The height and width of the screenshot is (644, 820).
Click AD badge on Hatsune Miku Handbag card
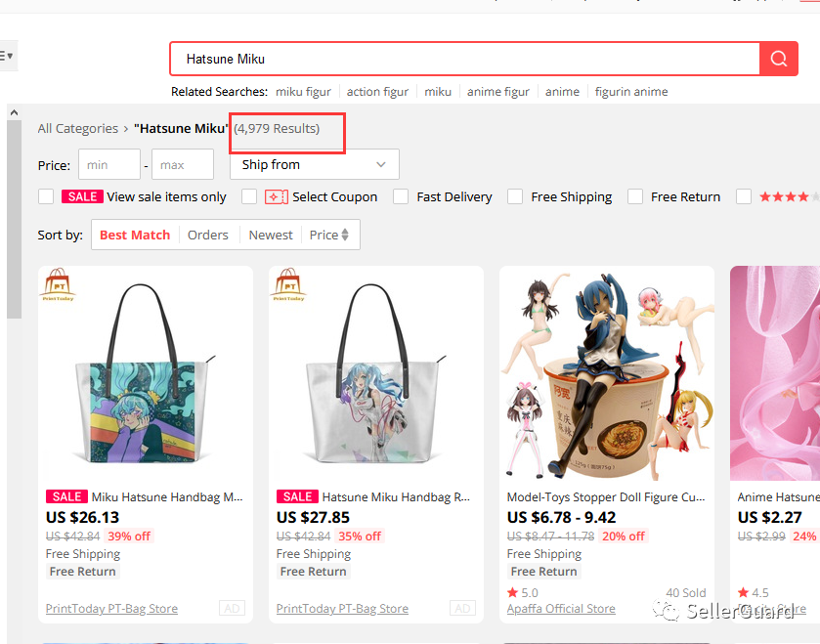point(462,609)
